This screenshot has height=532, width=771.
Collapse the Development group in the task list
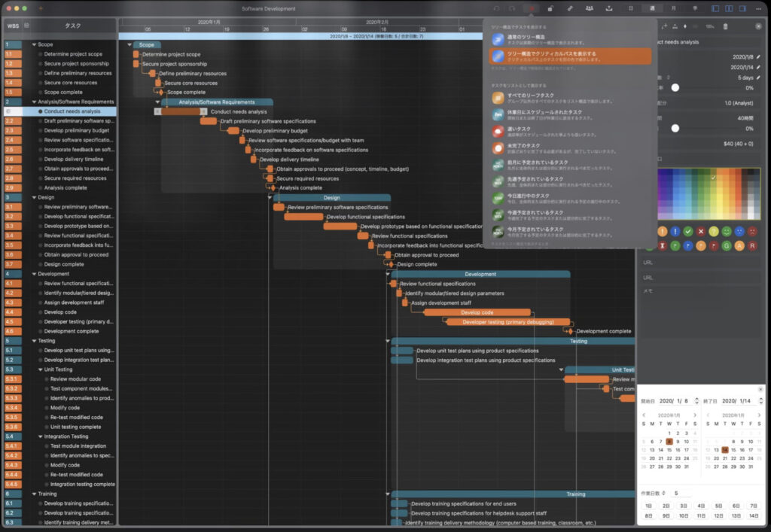point(34,274)
